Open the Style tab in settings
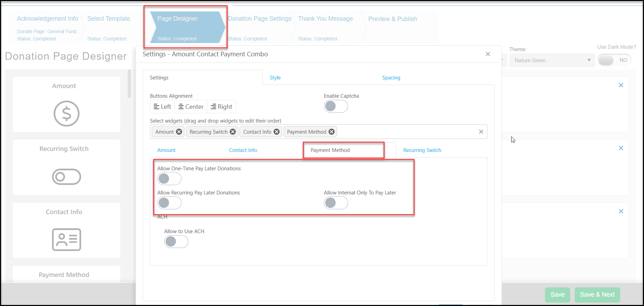644x306 pixels. tap(275, 78)
